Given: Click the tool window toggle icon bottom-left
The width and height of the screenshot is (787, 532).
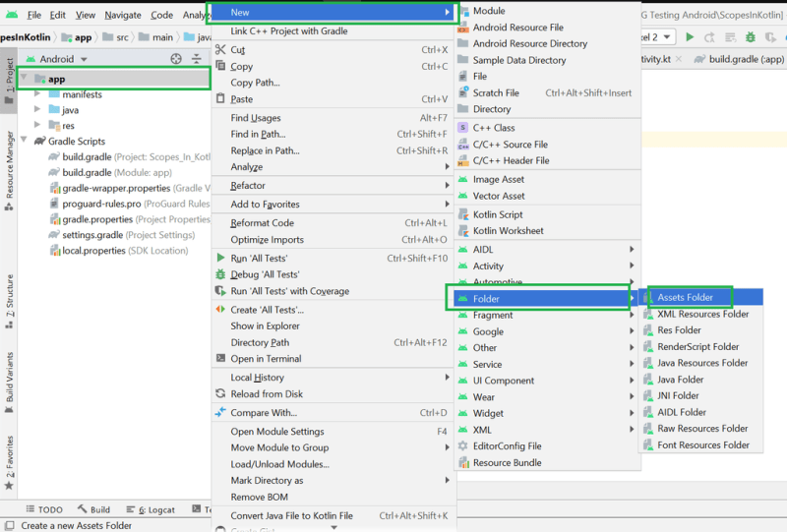Looking at the screenshot, I should [x=9, y=525].
